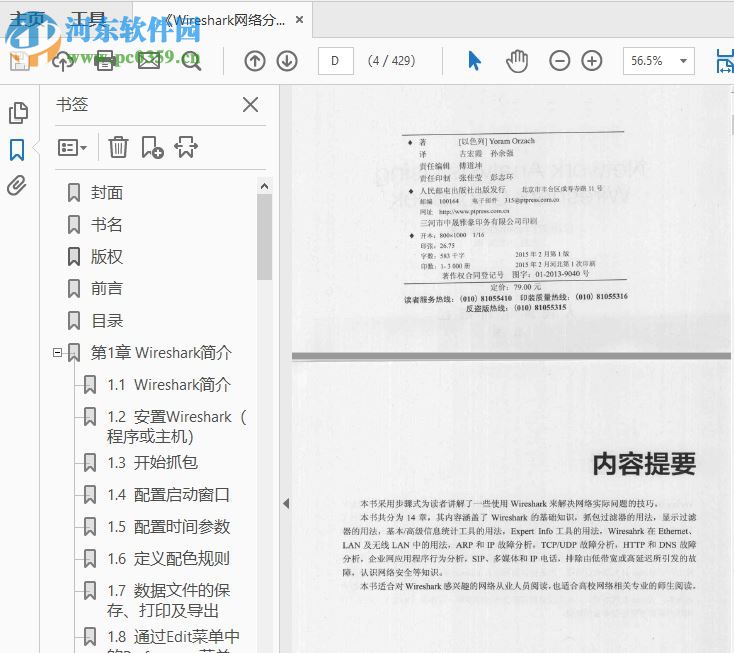Open bookmark options list menu
The image size is (734, 653).
72,147
